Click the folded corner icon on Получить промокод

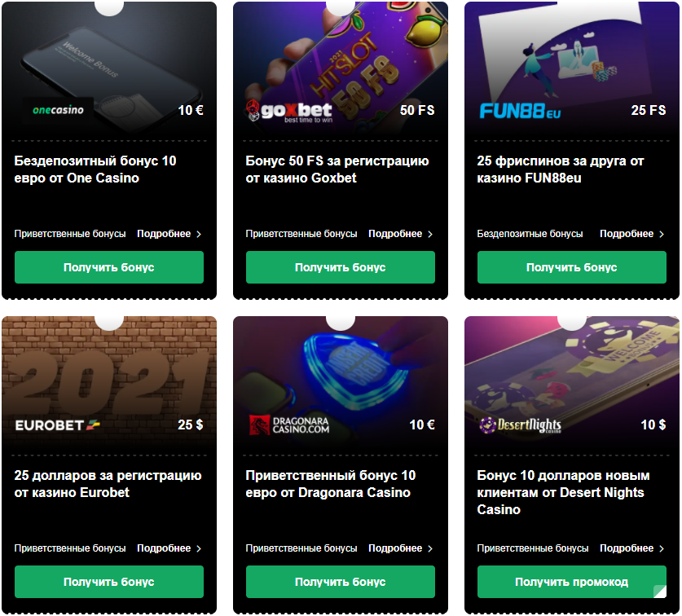(x=660, y=592)
